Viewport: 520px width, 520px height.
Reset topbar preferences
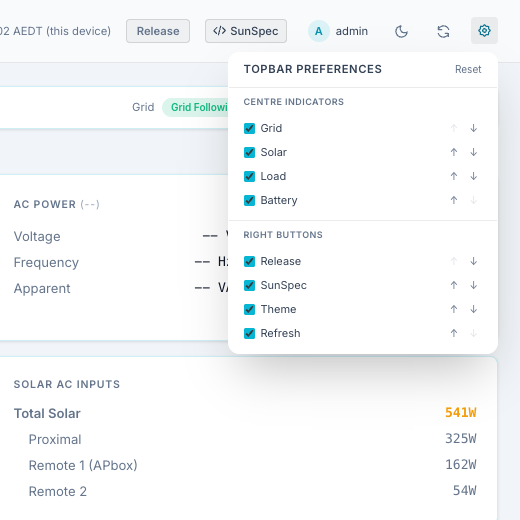[x=468, y=69]
